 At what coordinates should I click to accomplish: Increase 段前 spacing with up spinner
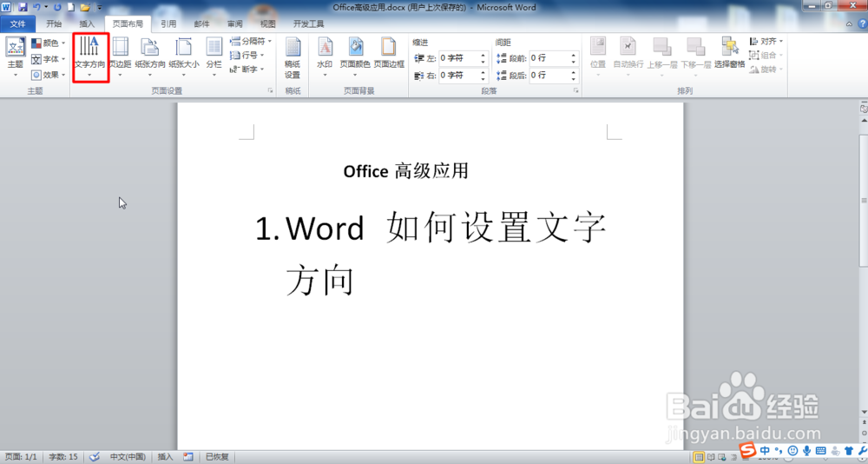[574, 55]
